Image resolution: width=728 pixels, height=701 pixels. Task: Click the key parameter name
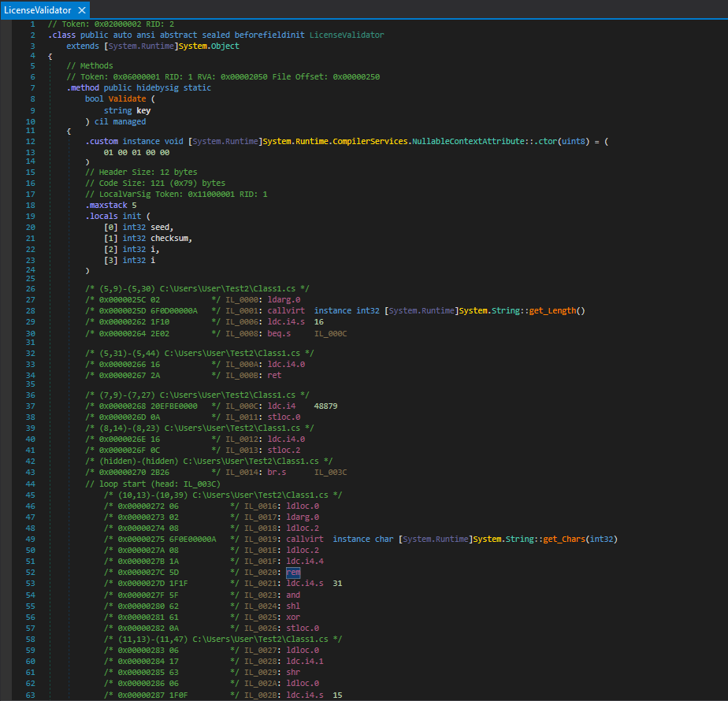coord(143,110)
